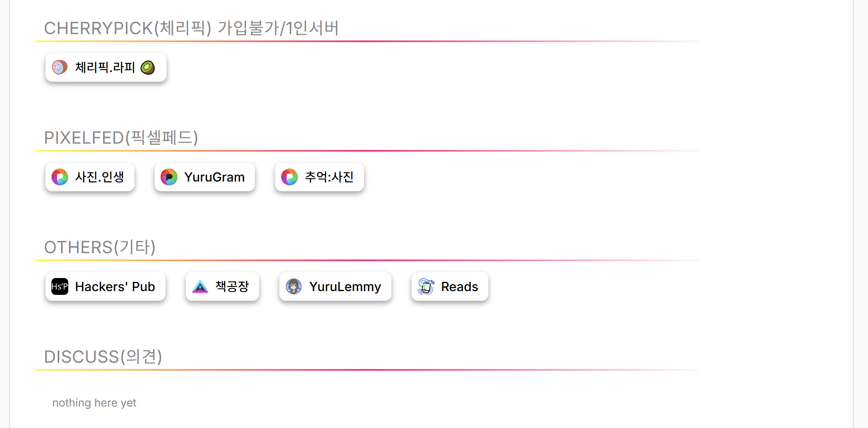Click the "nothing here yet" placeholder text
This screenshot has height=428, width=868.
(94, 403)
